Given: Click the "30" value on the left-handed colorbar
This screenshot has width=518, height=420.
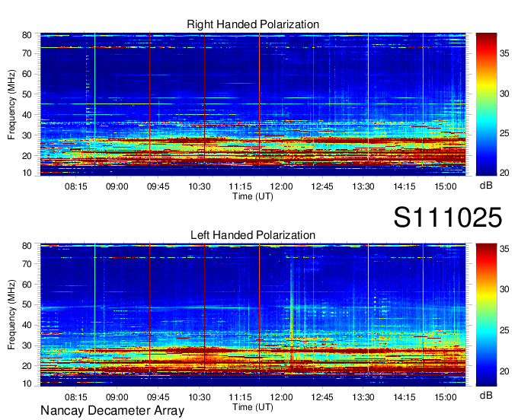Looking at the screenshot, I should coord(504,289).
